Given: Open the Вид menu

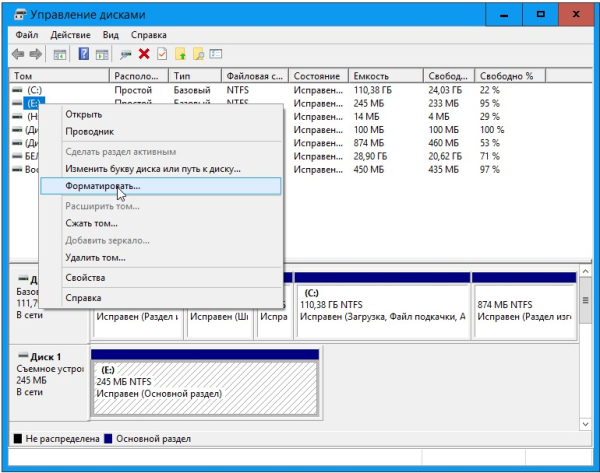Looking at the screenshot, I should pyautogui.click(x=111, y=35).
